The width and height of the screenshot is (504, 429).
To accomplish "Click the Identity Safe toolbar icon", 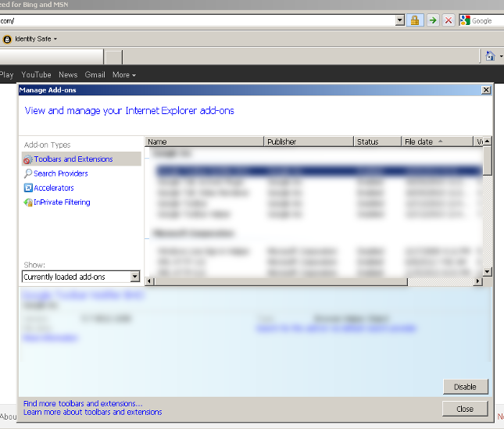I will click(7, 39).
